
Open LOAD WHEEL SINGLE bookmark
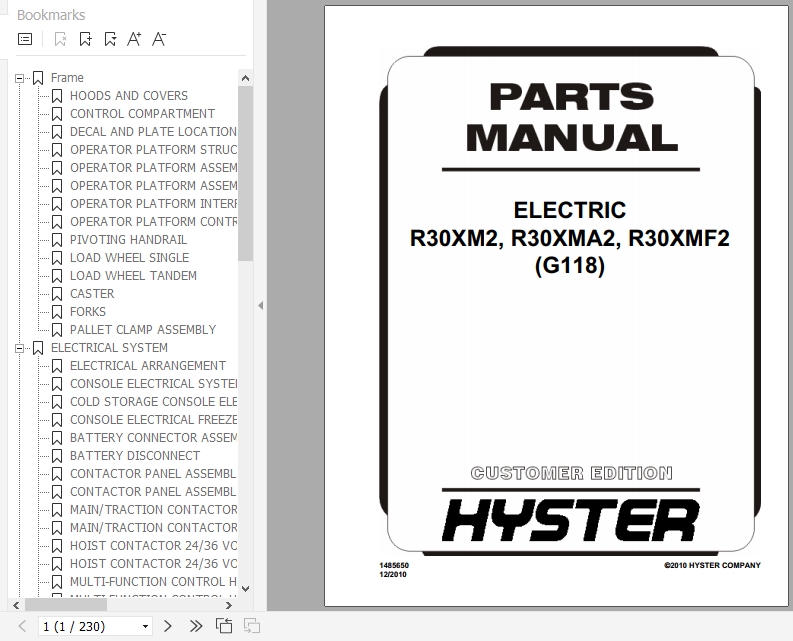point(129,258)
